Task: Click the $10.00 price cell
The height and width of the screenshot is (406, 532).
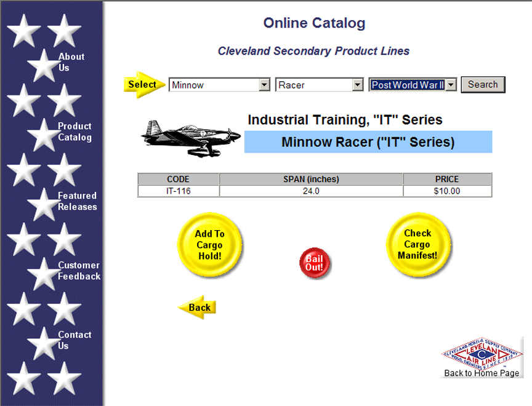Action: coord(446,191)
